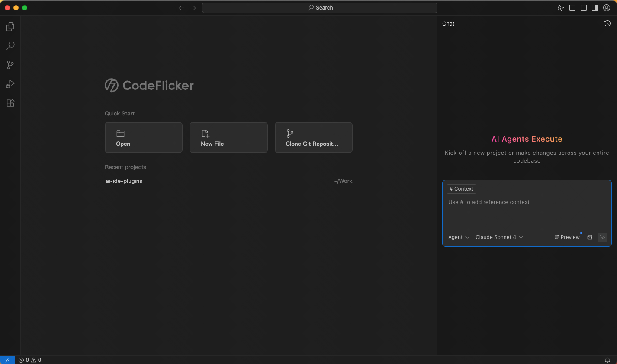Image resolution: width=617 pixels, height=364 pixels.
Task: Open remote window from status bar
Action: (7, 360)
